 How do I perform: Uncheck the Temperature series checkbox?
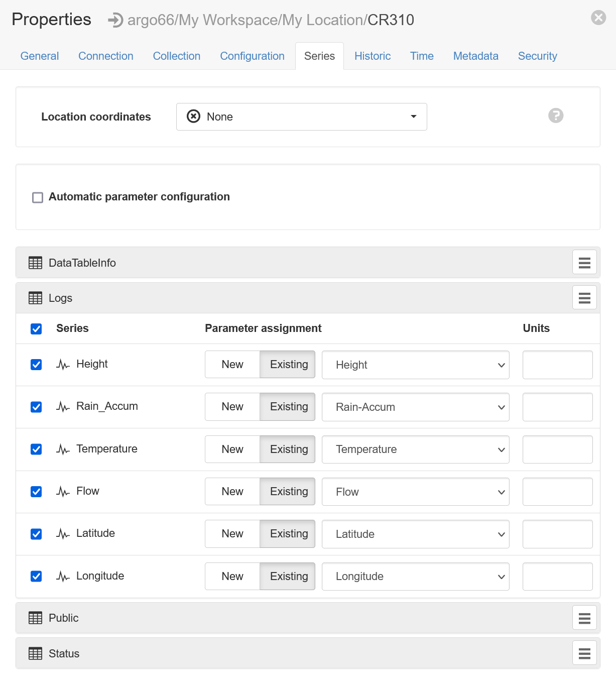36,449
